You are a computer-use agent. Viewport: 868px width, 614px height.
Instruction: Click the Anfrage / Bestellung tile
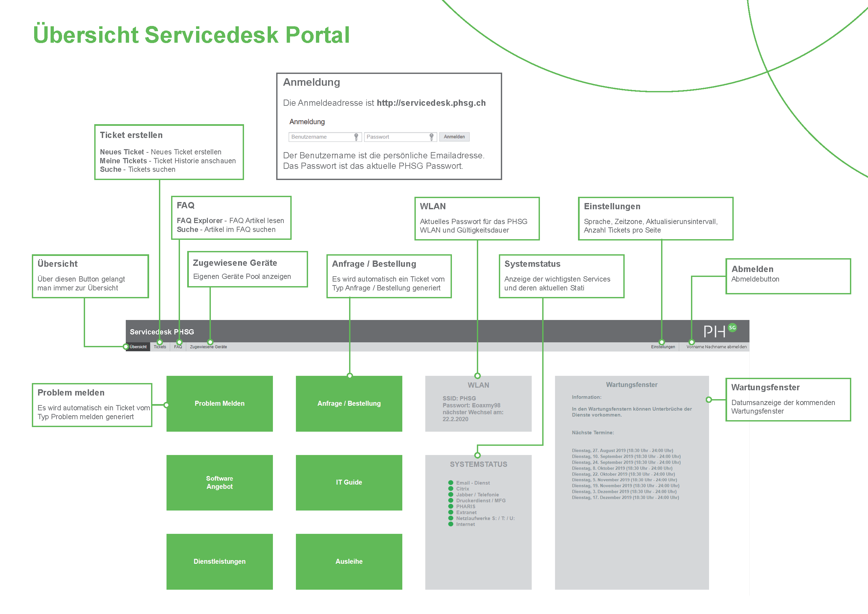349,403
